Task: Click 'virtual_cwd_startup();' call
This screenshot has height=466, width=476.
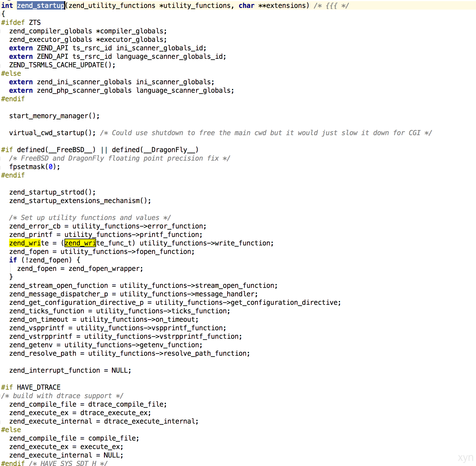Action: pos(52,133)
